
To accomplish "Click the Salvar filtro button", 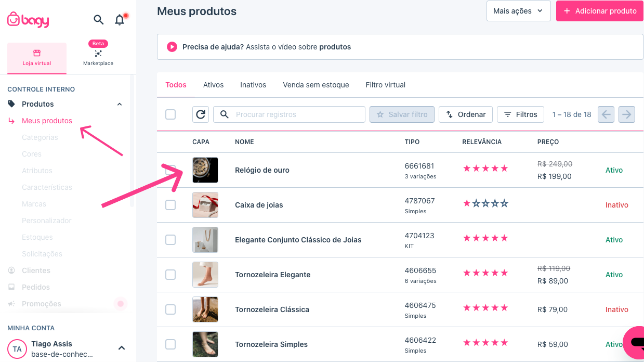I will pyautogui.click(x=402, y=114).
